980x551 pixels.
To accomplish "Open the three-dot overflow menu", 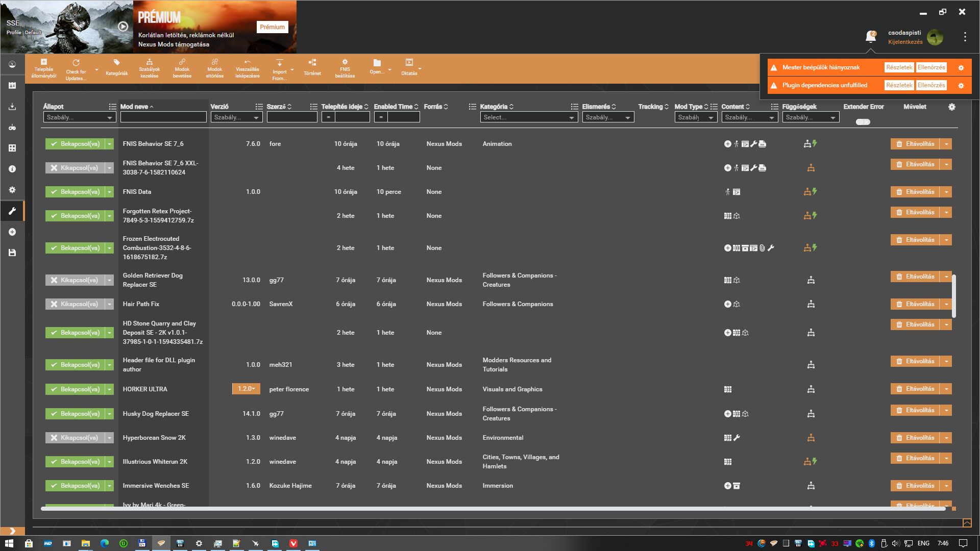I will [965, 37].
